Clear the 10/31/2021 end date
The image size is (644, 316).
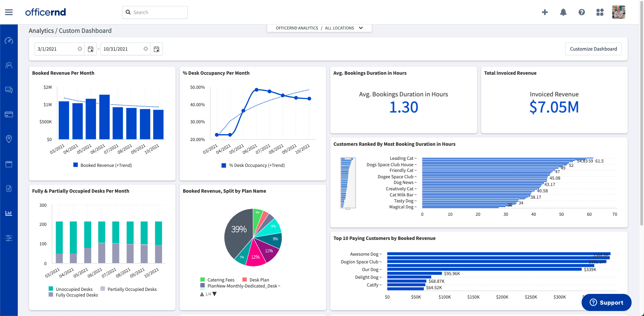coord(146,49)
